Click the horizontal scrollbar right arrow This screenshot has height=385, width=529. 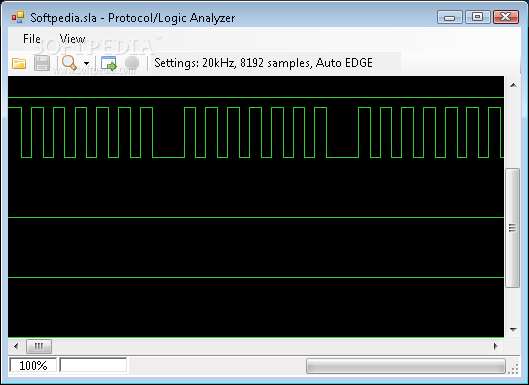pos(496,346)
